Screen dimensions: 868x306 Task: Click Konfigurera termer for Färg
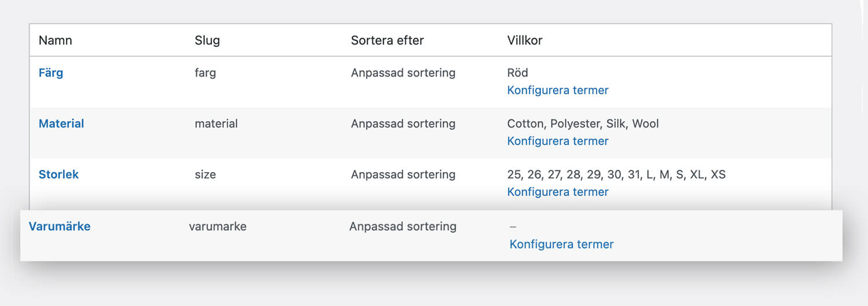[558, 90]
